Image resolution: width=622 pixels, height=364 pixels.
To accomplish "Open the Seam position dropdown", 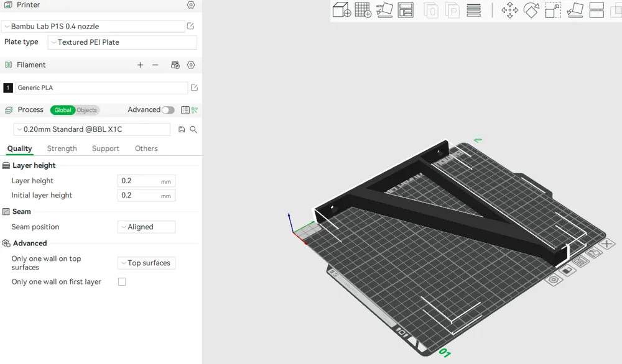I will 146,227.
